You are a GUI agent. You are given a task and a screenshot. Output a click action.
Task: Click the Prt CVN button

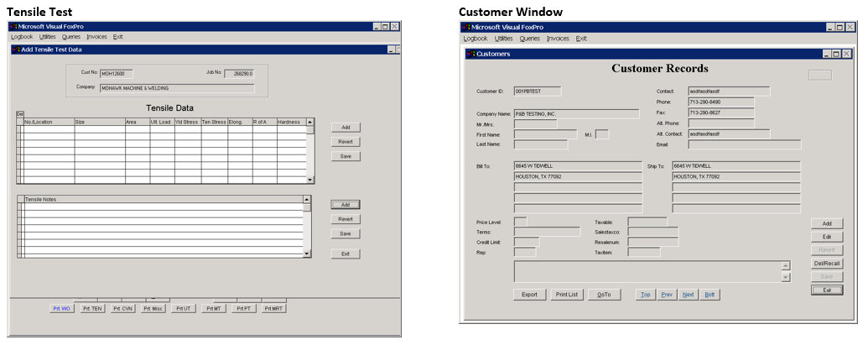coord(122,309)
